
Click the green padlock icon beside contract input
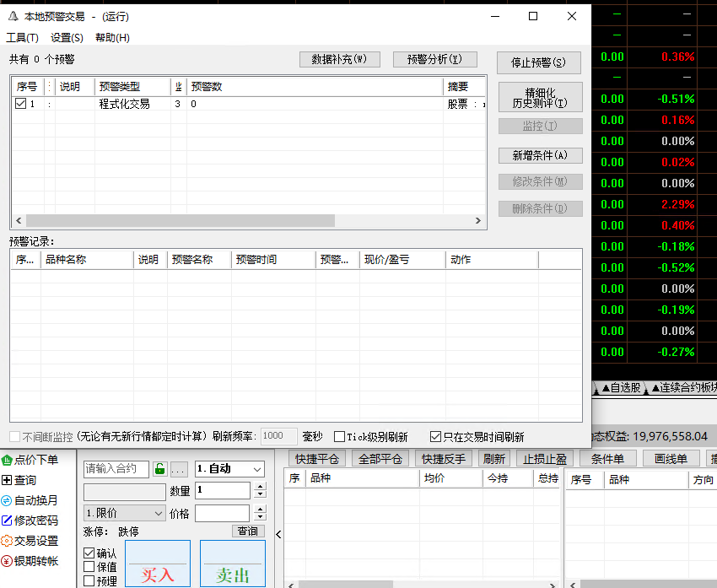[x=159, y=469]
